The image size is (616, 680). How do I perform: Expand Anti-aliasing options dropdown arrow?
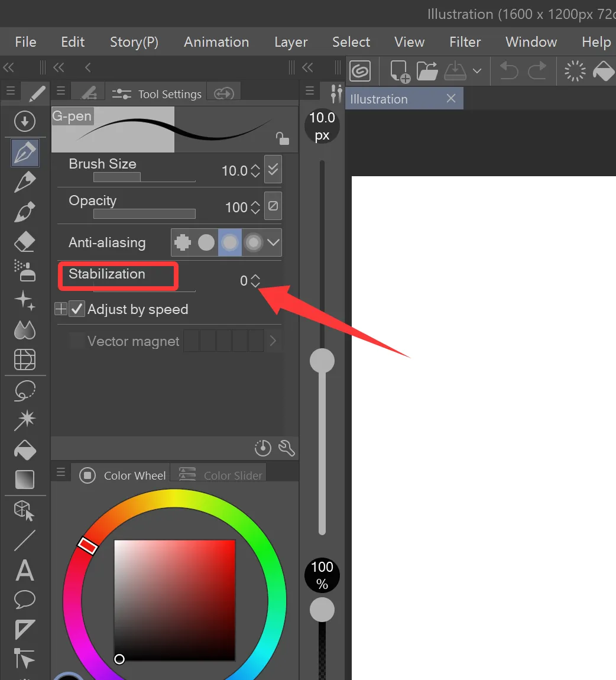[x=274, y=242]
